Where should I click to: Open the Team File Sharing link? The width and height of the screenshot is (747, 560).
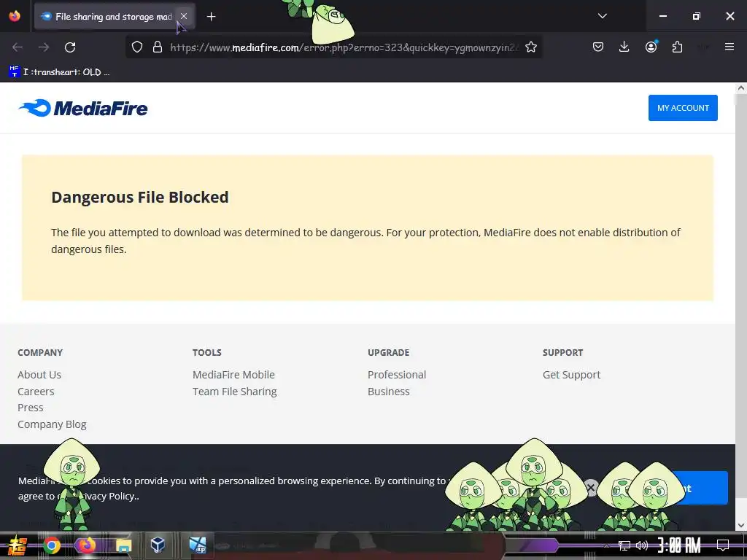point(234,392)
